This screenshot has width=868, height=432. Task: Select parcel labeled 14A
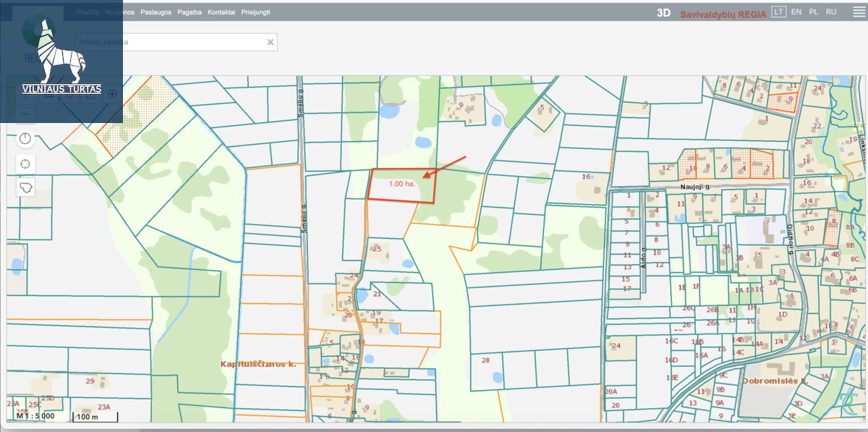tap(757, 344)
